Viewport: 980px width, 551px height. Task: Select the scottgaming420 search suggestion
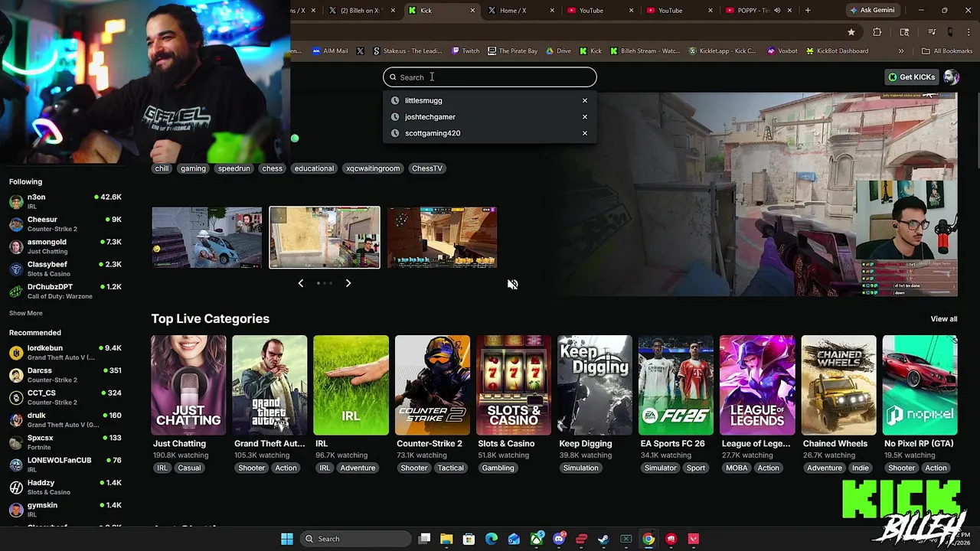pyautogui.click(x=489, y=133)
